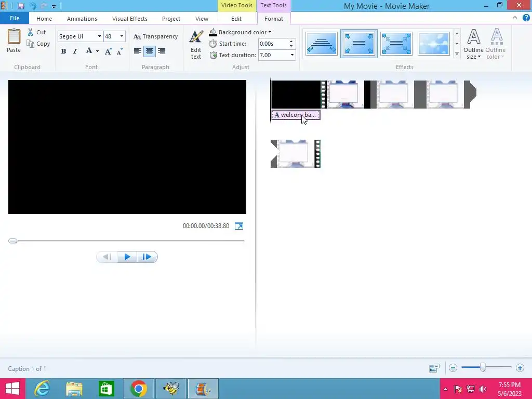The height and width of the screenshot is (399, 532).
Task: Go to previous frame
Action: pos(107,257)
